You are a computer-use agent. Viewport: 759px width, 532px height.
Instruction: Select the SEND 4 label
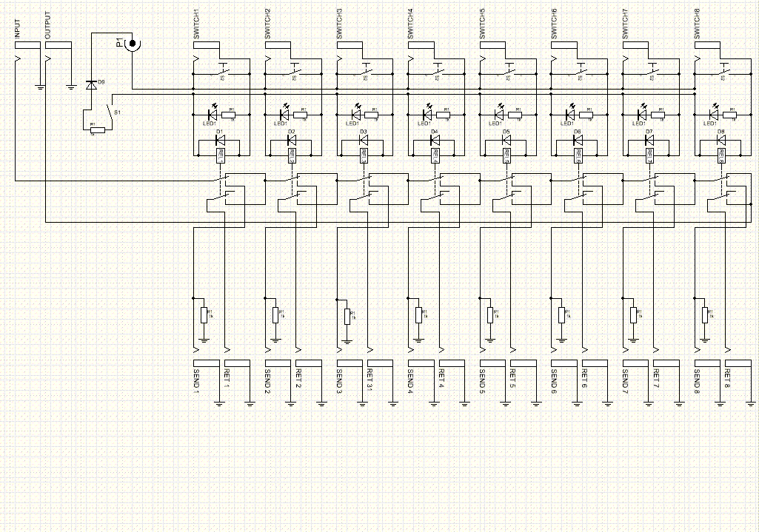coord(411,381)
